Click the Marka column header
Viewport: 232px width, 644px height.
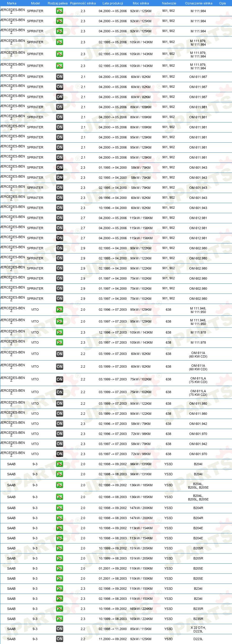pos(12,3)
